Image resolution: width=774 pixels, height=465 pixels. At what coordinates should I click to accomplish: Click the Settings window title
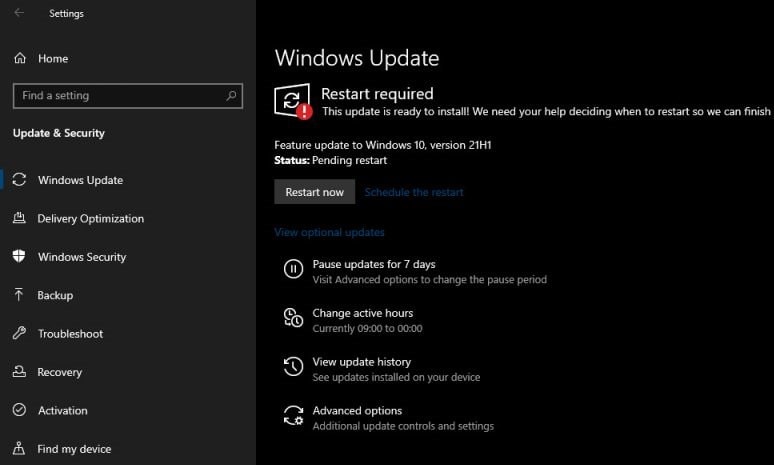point(66,13)
